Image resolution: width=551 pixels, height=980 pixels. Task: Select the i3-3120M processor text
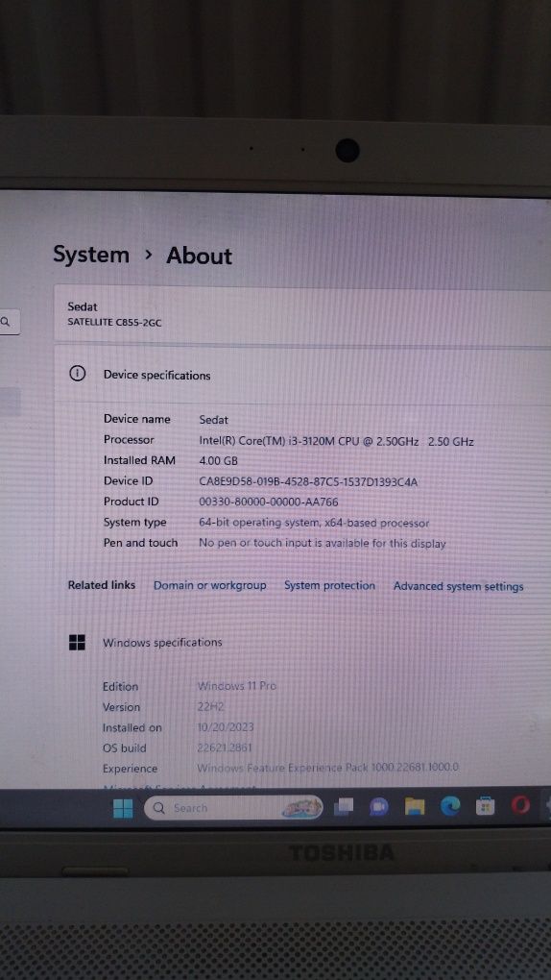pyautogui.click(x=337, y=441)
